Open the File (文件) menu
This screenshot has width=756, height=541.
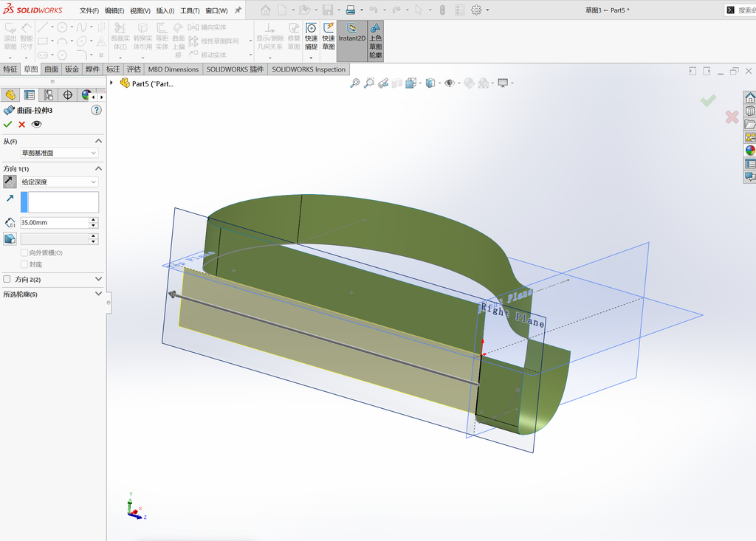pos(89,10)
